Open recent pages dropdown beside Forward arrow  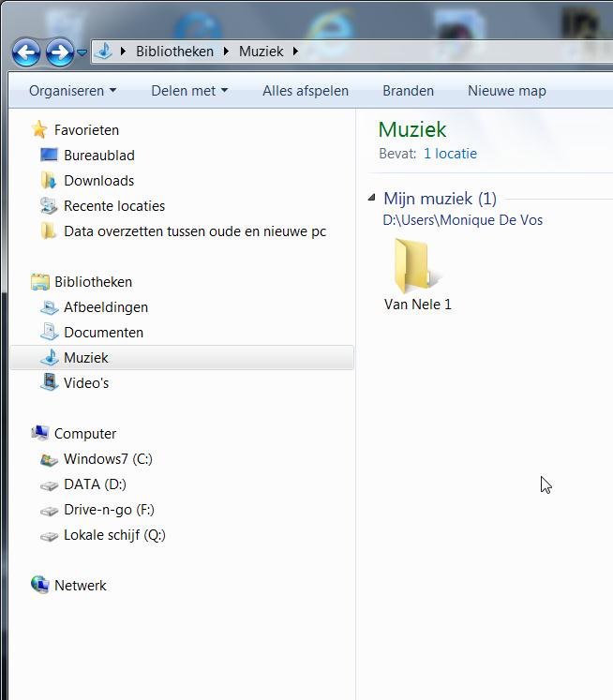82,52
